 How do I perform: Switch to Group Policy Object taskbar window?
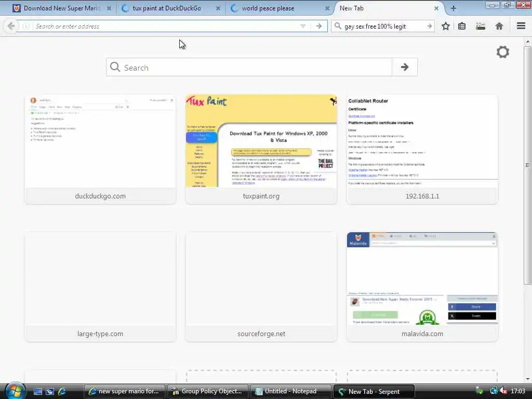pyautogui.click(x=207, y=391)
